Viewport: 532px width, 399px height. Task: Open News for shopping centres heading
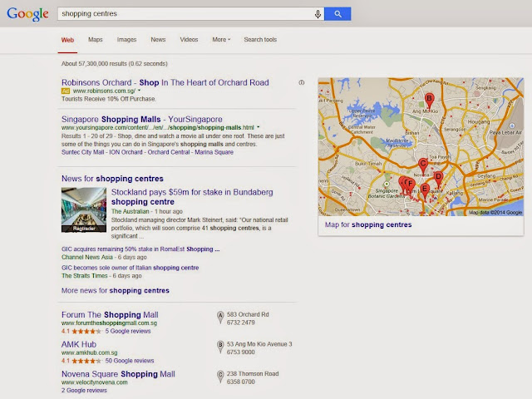[112, 179]
